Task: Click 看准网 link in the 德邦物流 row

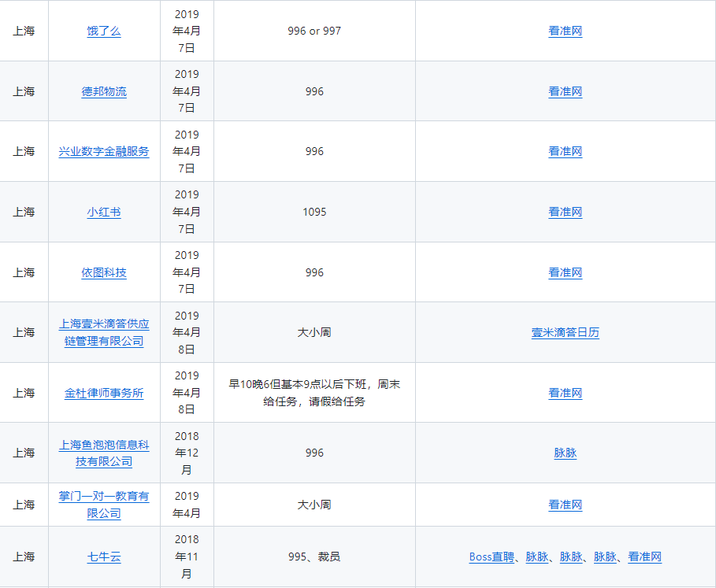Action: pos(566,91)
